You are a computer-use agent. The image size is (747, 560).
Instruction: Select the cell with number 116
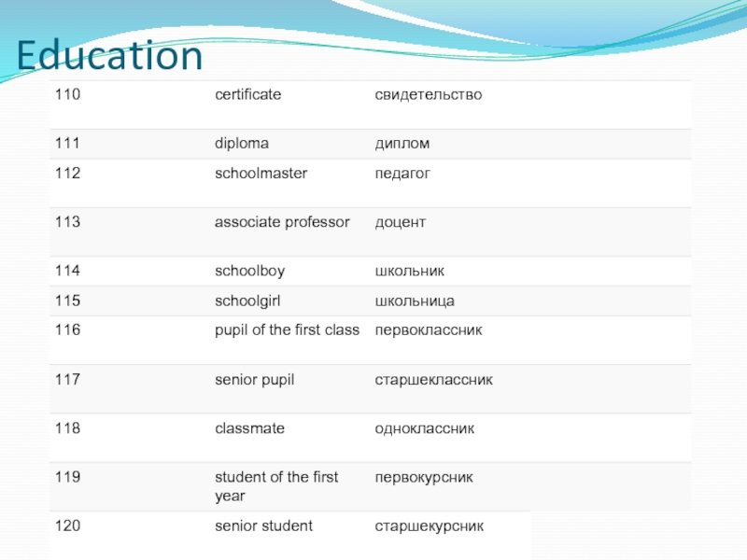point(67,329)
